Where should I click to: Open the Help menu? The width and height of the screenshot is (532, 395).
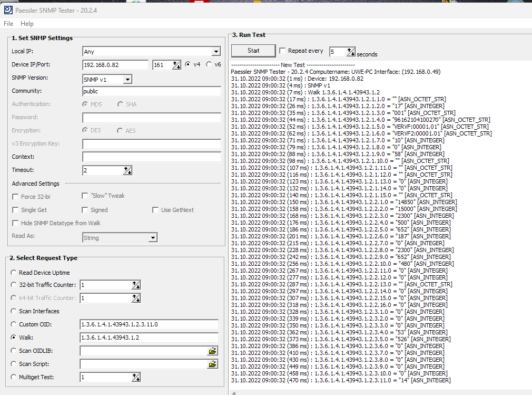[27, 23]
